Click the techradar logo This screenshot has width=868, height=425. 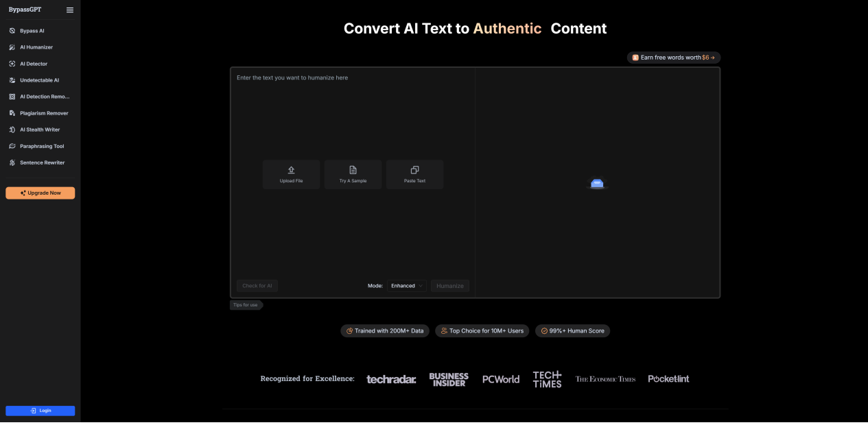391,379
